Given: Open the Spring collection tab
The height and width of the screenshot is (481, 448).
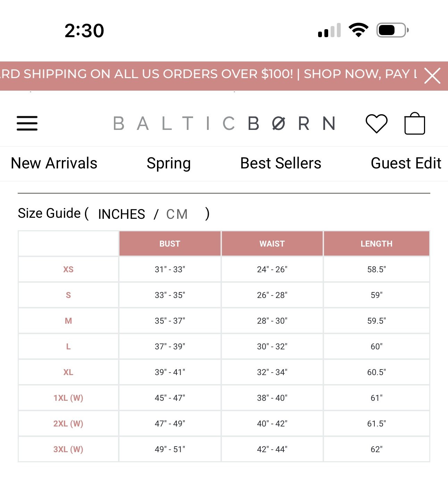Looking at the screenshot, I should pyautogui.click(x=169, y=164).
